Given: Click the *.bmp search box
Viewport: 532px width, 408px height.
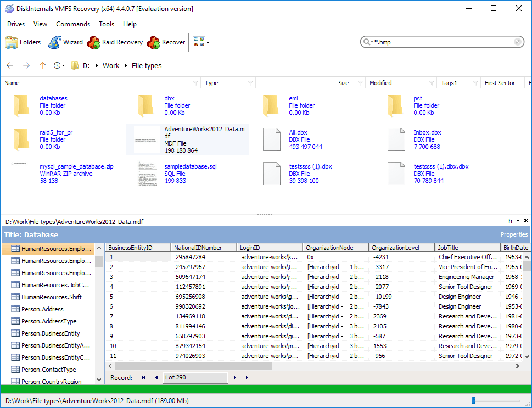Looking at the screenshot, I should [x=442, y=42].
